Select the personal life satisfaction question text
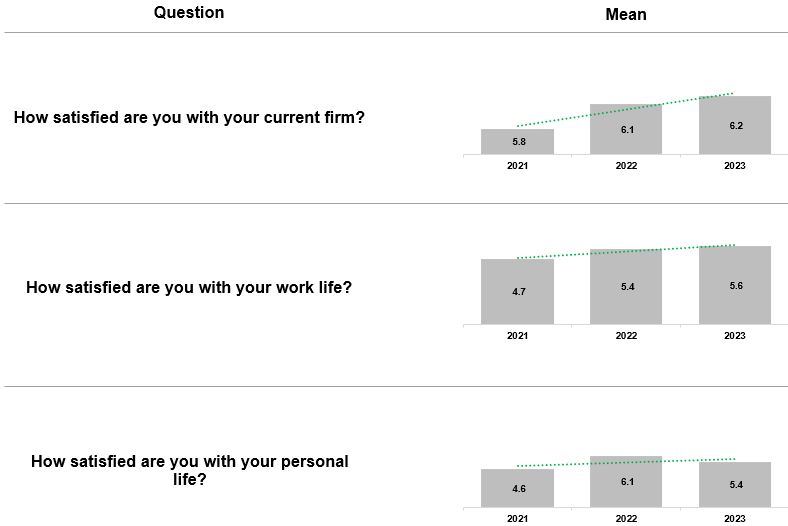788x526 pixels. coord(189,470)
